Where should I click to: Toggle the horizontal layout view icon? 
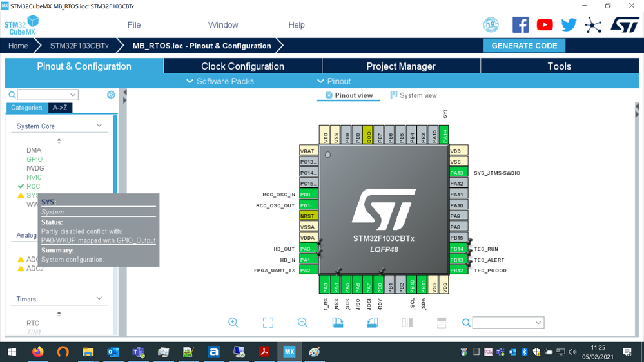[442, 323]
